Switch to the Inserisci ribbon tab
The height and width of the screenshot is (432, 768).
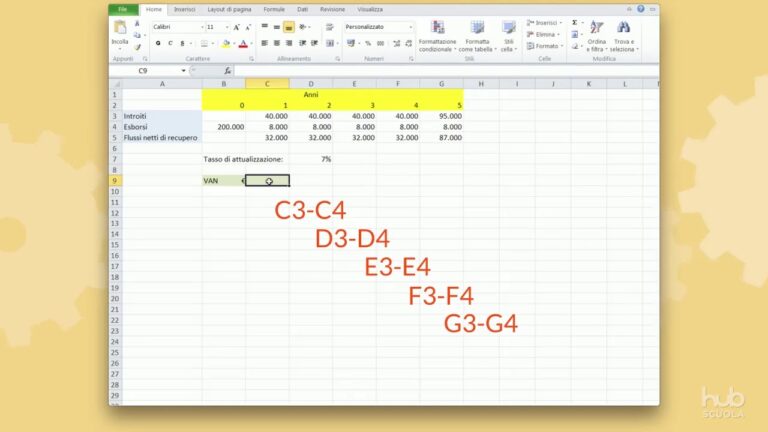coord(185,9)
